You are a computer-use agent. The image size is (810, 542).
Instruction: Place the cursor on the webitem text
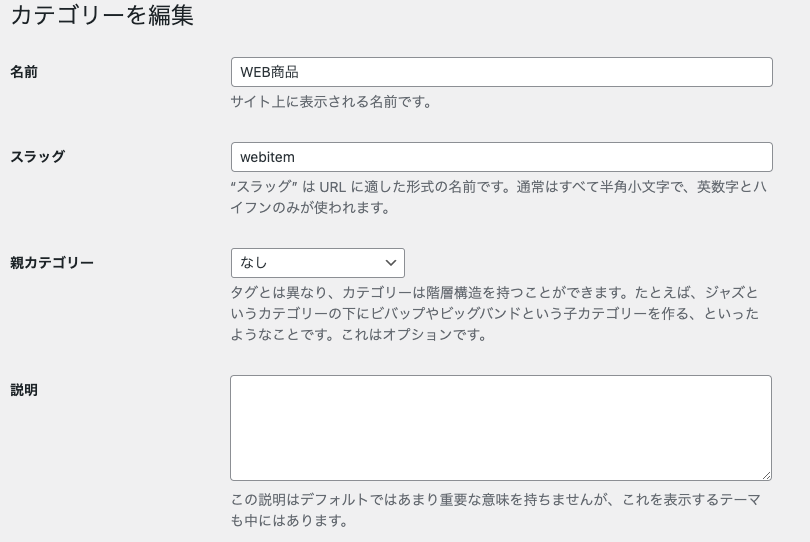click(267, 157)
